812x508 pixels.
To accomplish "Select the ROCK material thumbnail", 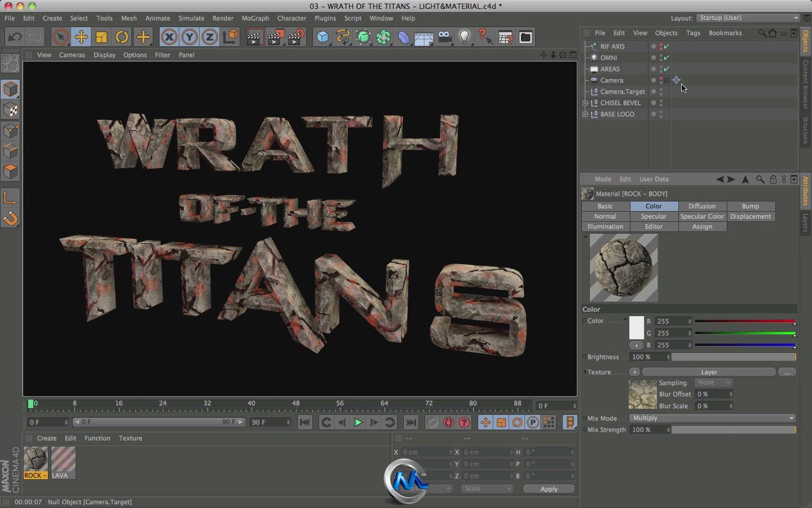I will click(x=36, y=463).
